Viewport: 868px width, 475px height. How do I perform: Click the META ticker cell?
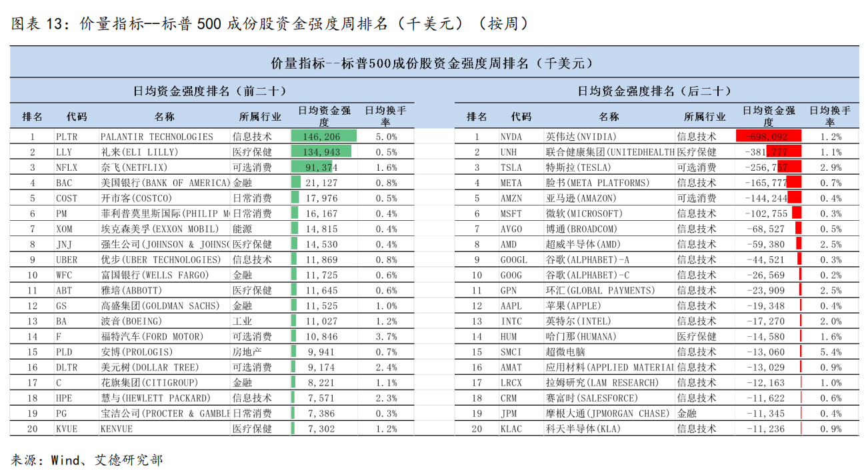(512, 183)
